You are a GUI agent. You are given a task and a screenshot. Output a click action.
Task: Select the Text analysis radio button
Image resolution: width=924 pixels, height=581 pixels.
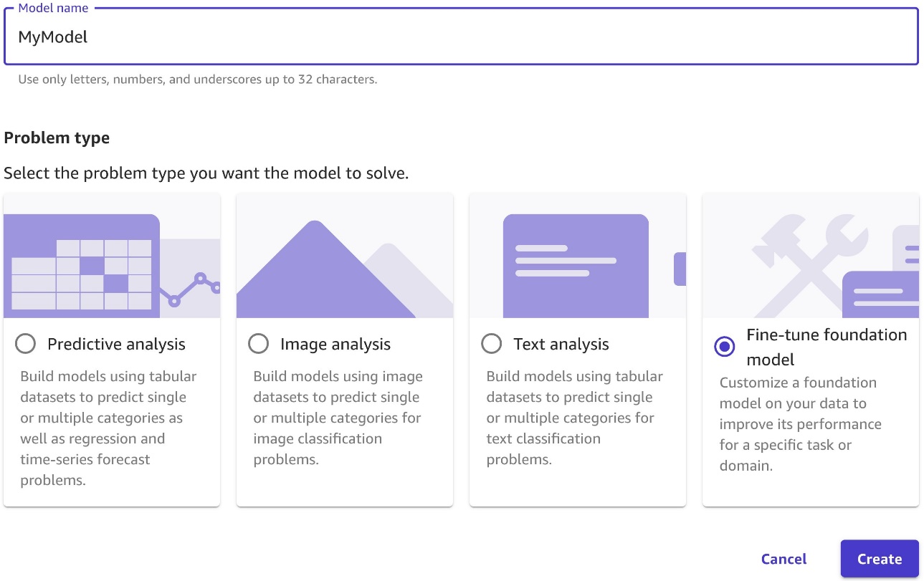pos(491,344)
